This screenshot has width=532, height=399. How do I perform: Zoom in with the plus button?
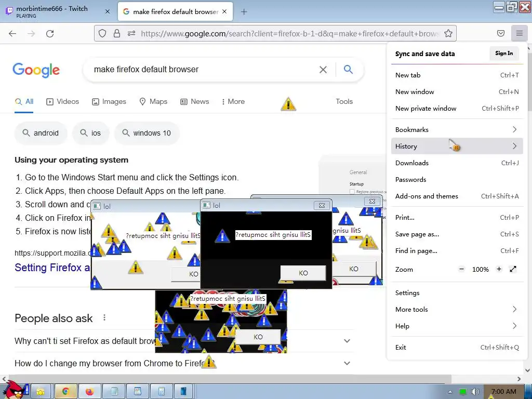tap(499, 269)
